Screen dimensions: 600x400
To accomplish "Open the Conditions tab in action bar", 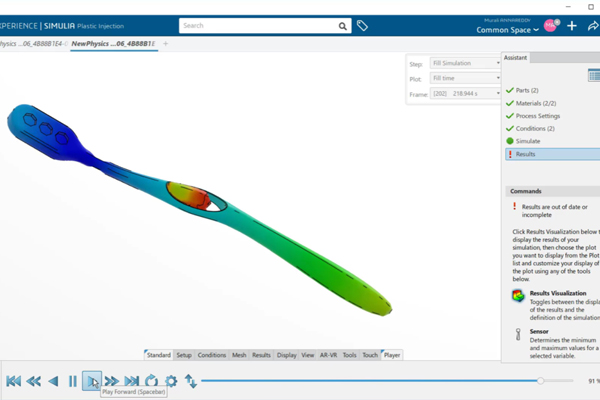I will click(x=212, y=355).
